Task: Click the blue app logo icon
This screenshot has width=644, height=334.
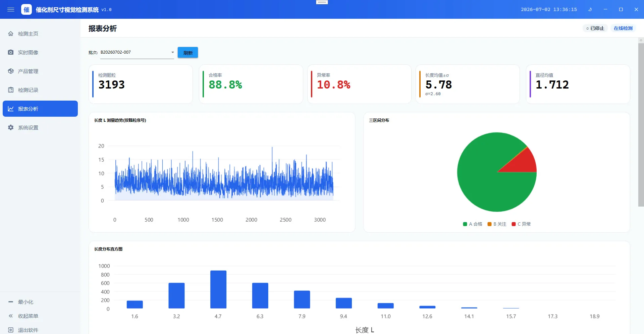Action: [x=26, y=9]
